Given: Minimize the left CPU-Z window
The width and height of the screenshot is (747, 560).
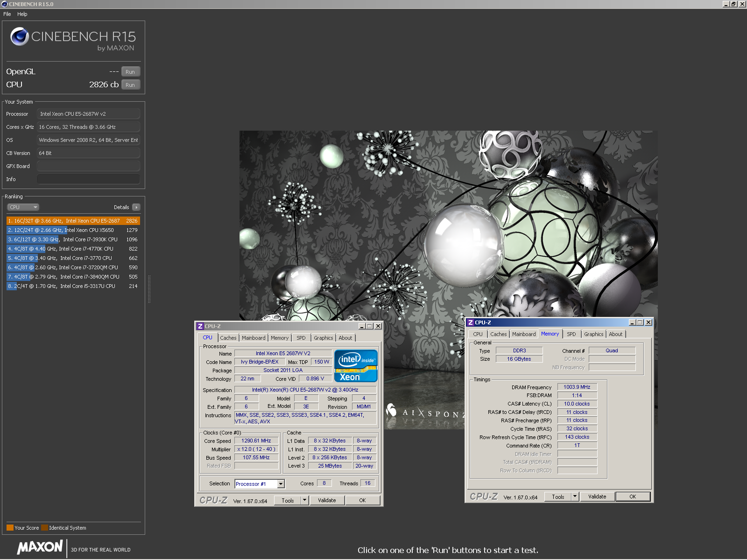Looking at the screenshot, I should tap(362, 326).
